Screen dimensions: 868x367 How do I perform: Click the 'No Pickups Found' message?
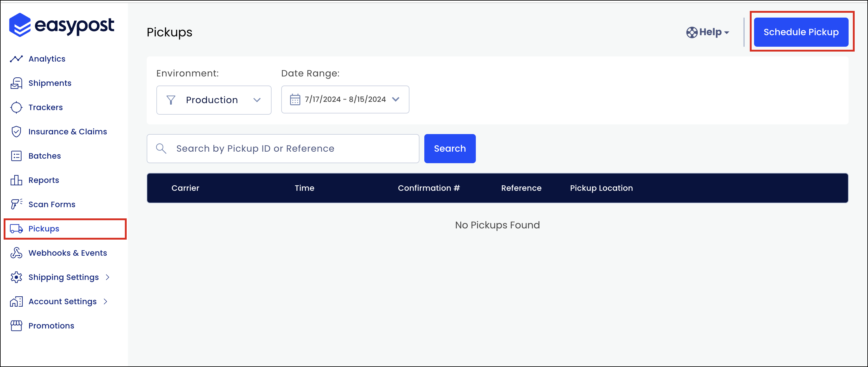pos(497,225)
